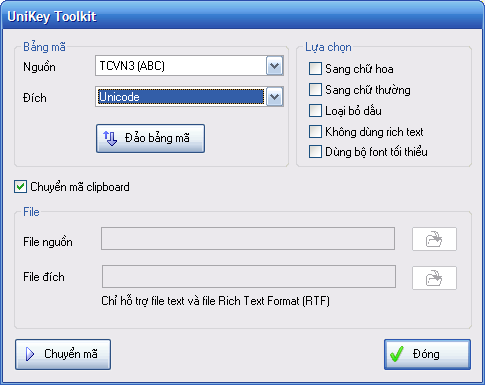This screenshot has width=485, height=385.
Task: Click the Unicode destination combo box
Action: tap(189, 97)
